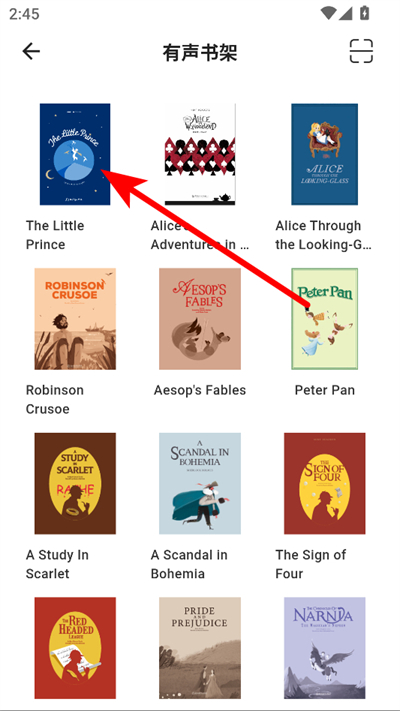The width and height of the screenshot is (400, 711).
Task: Click the Aesop's Fables title label
Action: 200,390
